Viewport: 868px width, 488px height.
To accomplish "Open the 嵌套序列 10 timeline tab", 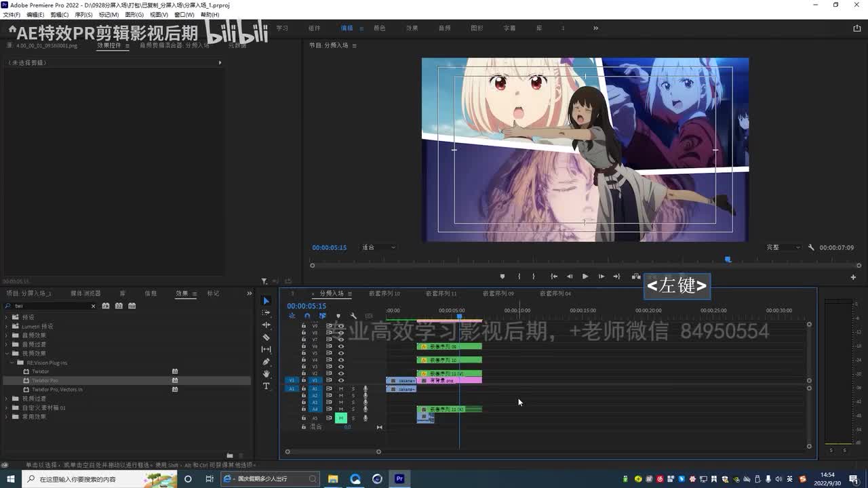I will 384,293.
